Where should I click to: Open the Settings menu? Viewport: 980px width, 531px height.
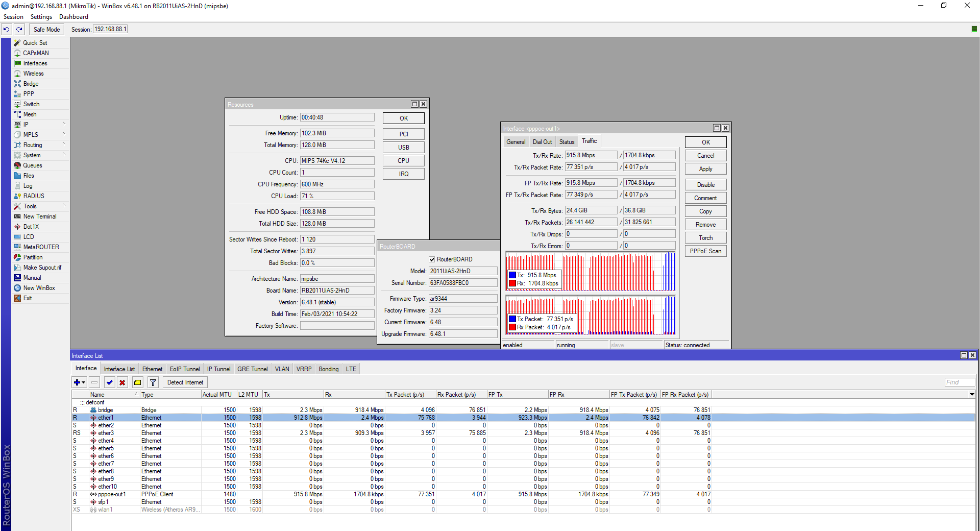pyautogui.click(x=41, y=17)
